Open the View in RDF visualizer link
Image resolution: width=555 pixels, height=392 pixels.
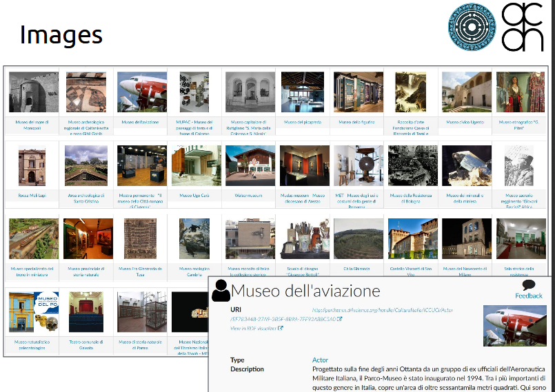click(x=254, y=329)
